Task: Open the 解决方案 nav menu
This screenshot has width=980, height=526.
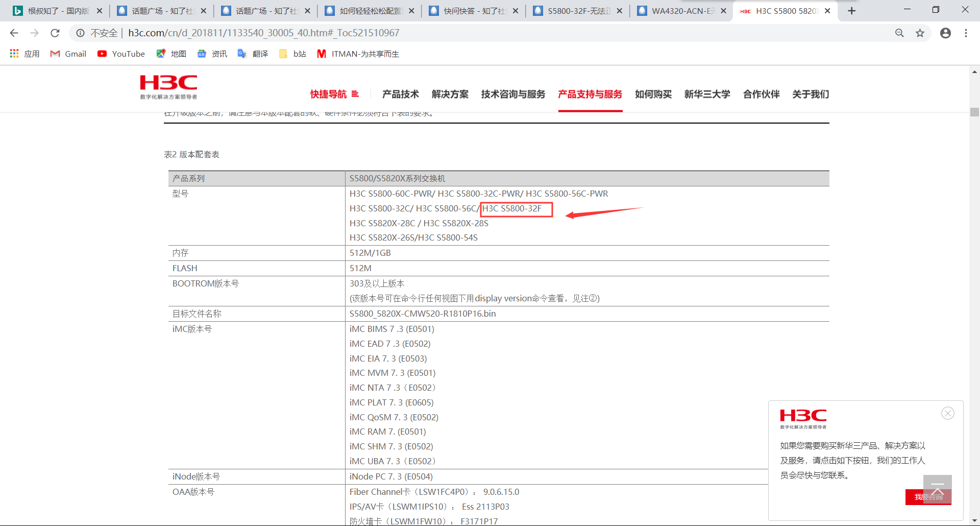Action: point(450,94)
